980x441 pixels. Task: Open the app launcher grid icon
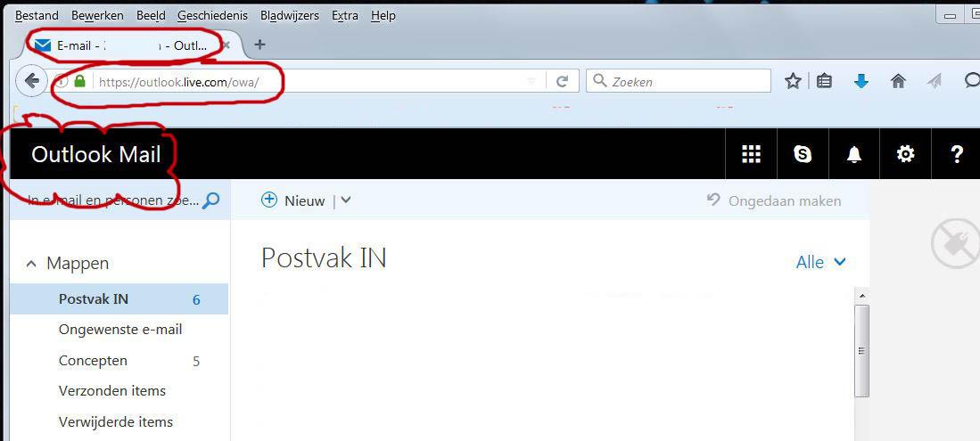point(751,153)
